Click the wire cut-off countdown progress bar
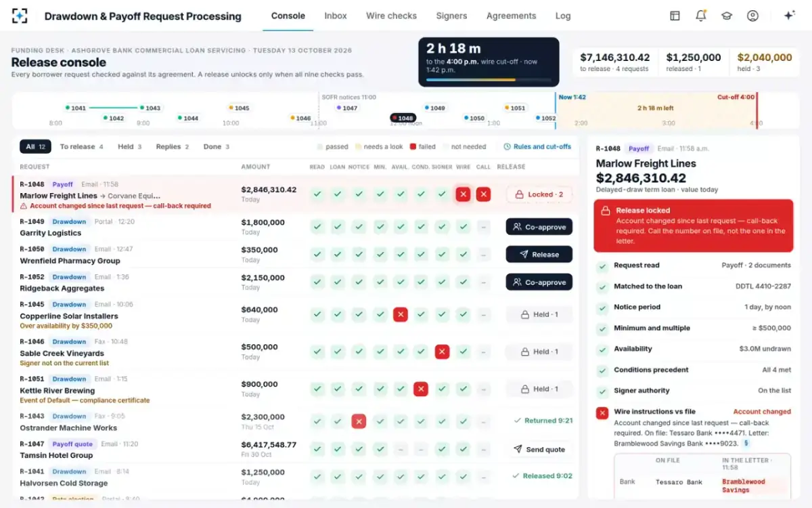The height and width of the screenshot is (508, 812). [x=489, y=79]
